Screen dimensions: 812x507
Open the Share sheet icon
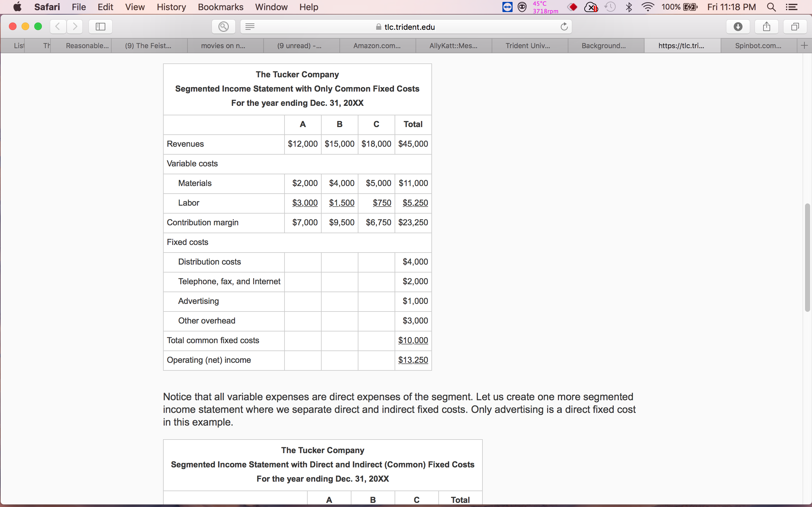click(x=766, y=27)
